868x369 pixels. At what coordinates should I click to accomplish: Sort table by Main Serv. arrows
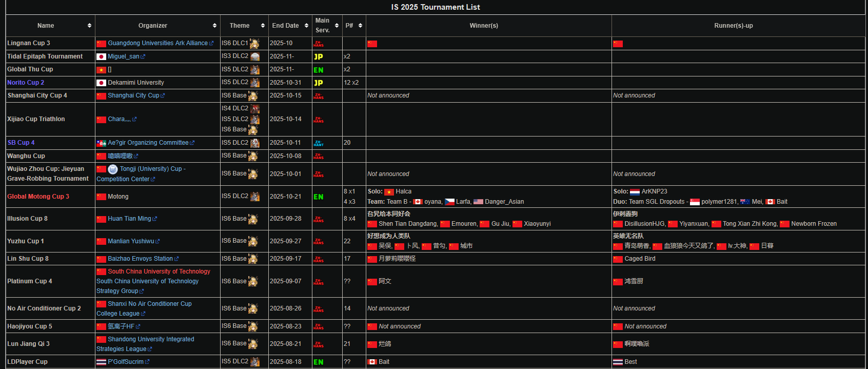tap(337, 26)
